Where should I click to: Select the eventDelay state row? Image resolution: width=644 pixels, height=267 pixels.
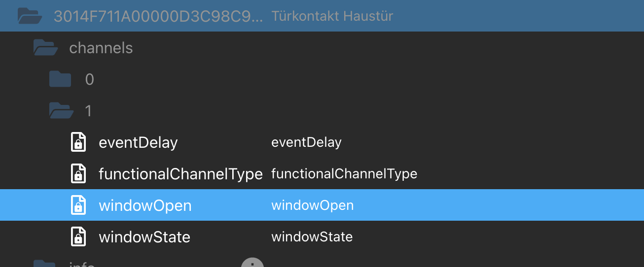click(x=138, y=143)
